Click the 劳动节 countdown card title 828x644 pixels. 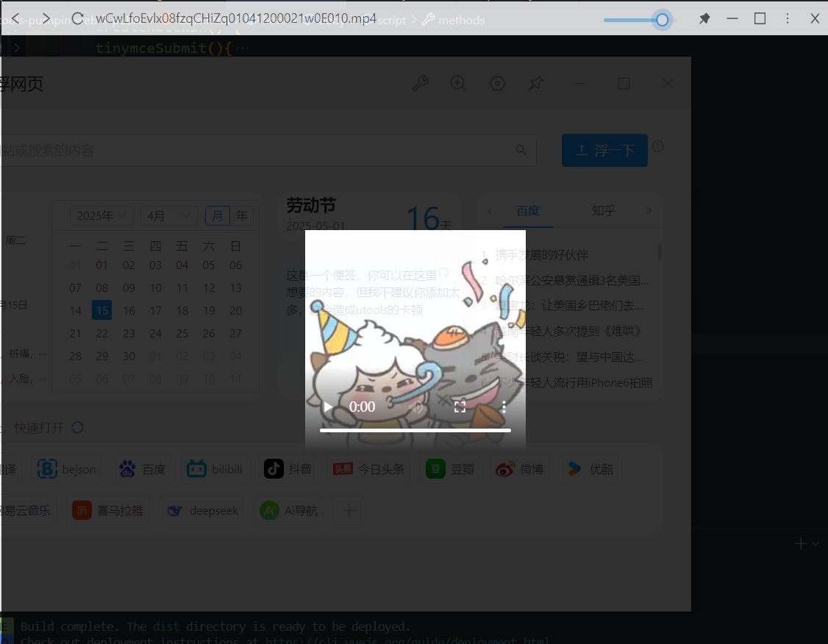click(x=311, y=205)
